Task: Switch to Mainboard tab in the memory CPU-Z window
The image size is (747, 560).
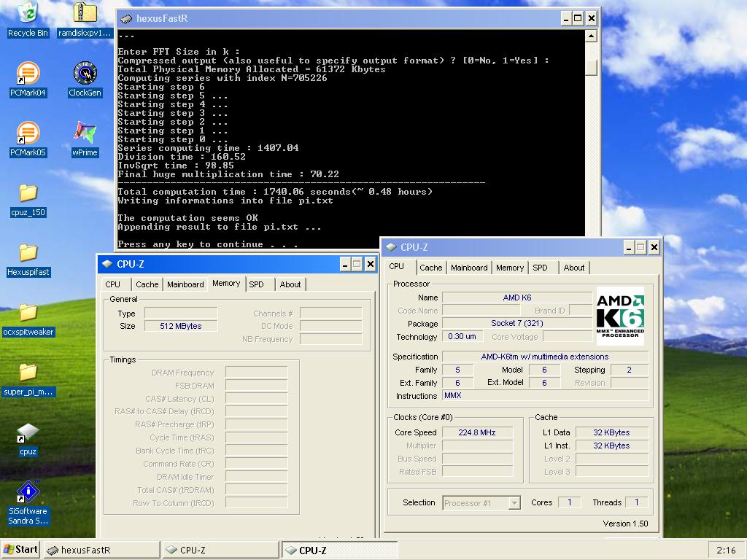Action: (185, 284)
